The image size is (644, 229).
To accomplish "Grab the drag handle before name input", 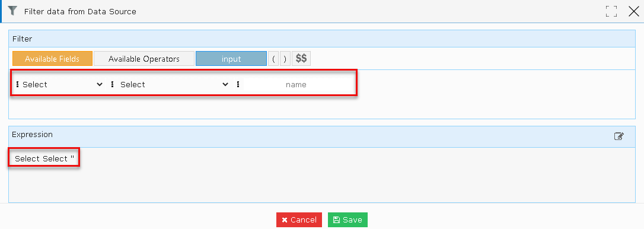I will tap(238, 84).
